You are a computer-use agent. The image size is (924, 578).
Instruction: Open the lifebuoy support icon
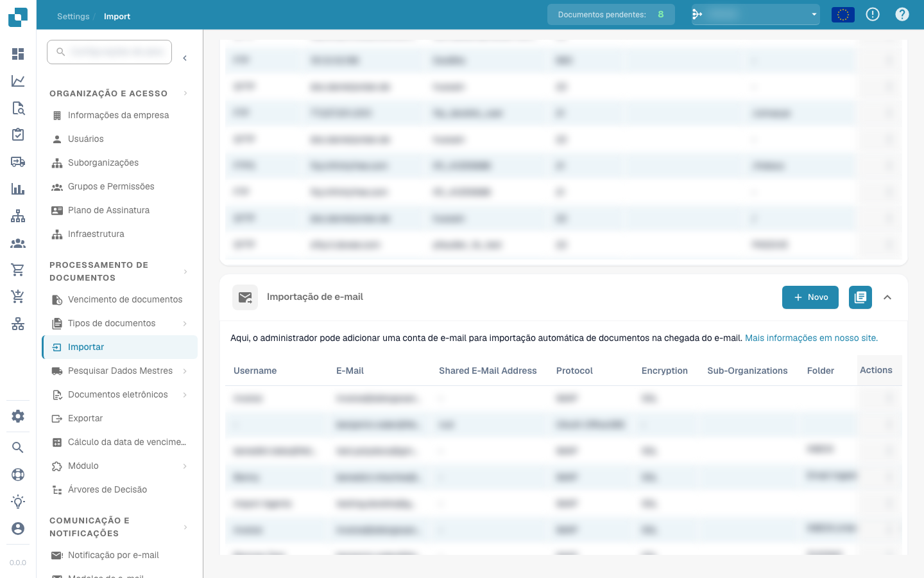[18, 475]
